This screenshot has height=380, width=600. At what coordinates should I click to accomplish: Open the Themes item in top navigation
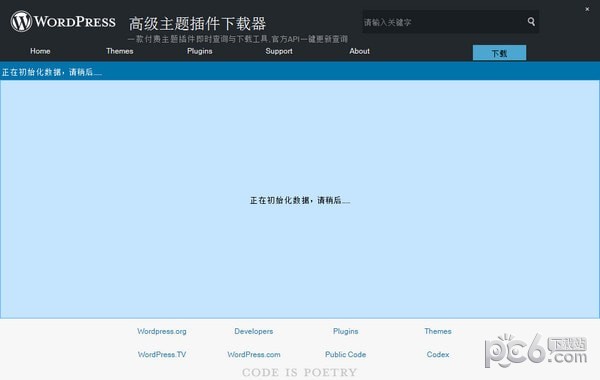(x=120, y=51)
